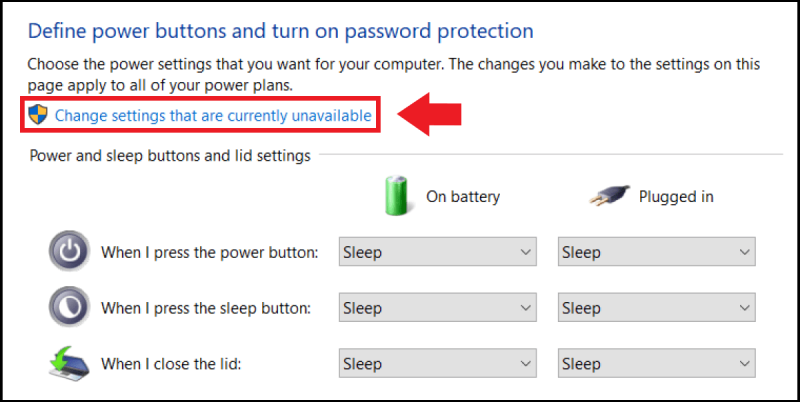The height and width of the screenshot is (402, 800).
Task: Open 'Change settings that are currently unavailable' link
Action: [x=213, y=116]
